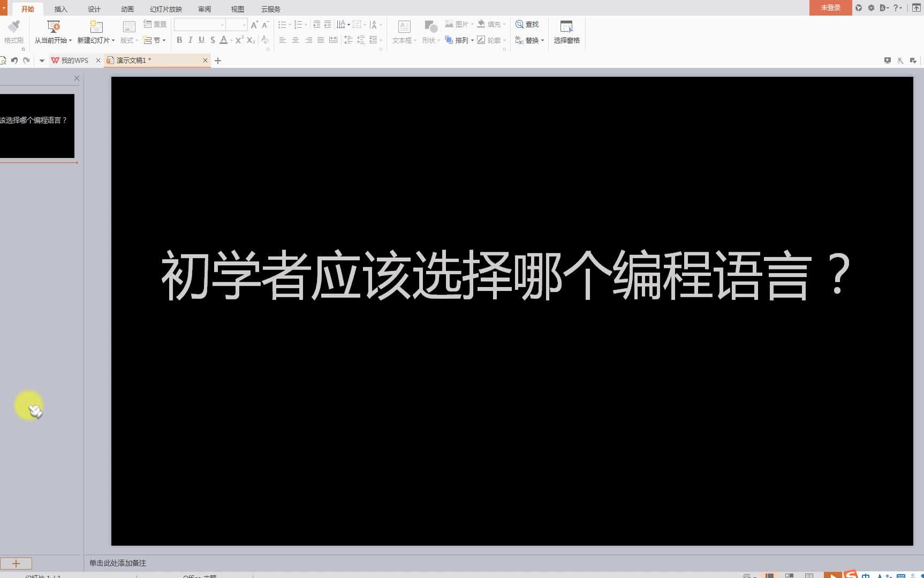Screen dimensions: 924x578
Task: Insert a new slide with 新建幻灯片
Action: coord(94,31)
